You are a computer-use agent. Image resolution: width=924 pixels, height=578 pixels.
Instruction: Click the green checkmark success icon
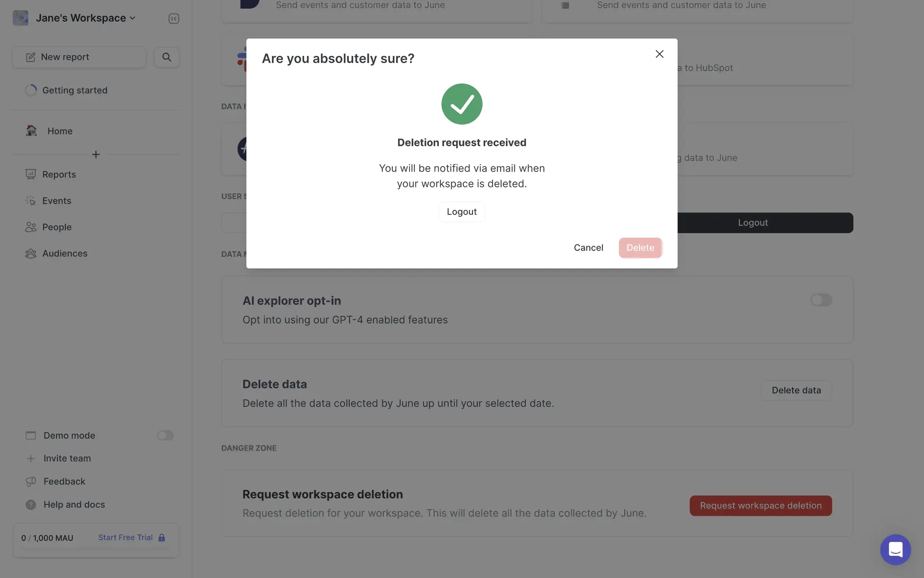462,104
